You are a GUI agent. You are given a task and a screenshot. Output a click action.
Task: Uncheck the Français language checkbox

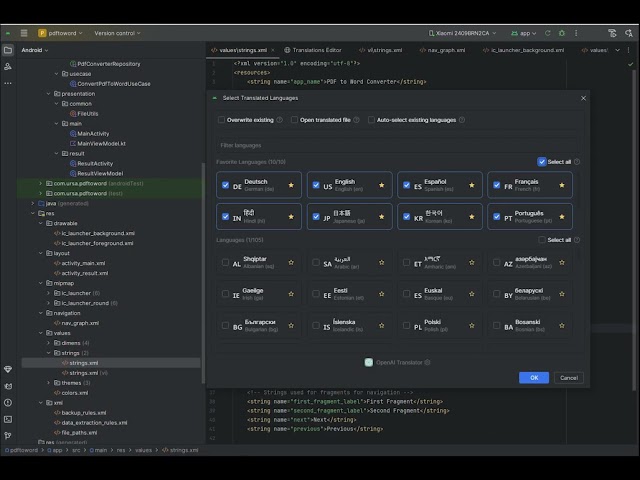497,185
